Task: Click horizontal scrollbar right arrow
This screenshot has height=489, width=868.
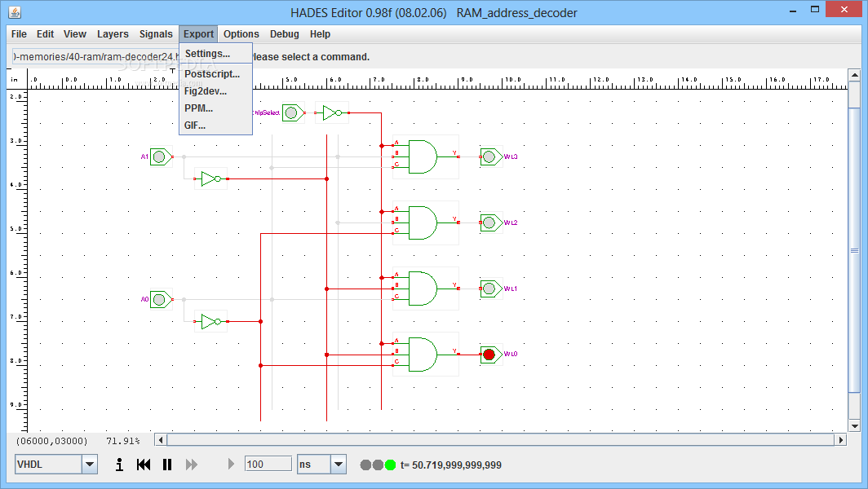Action: click(841, 440)
